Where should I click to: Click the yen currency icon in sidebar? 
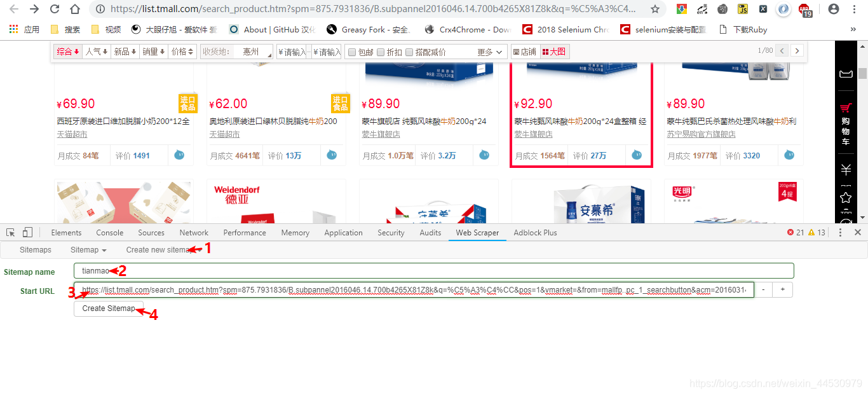click(846, 170)
